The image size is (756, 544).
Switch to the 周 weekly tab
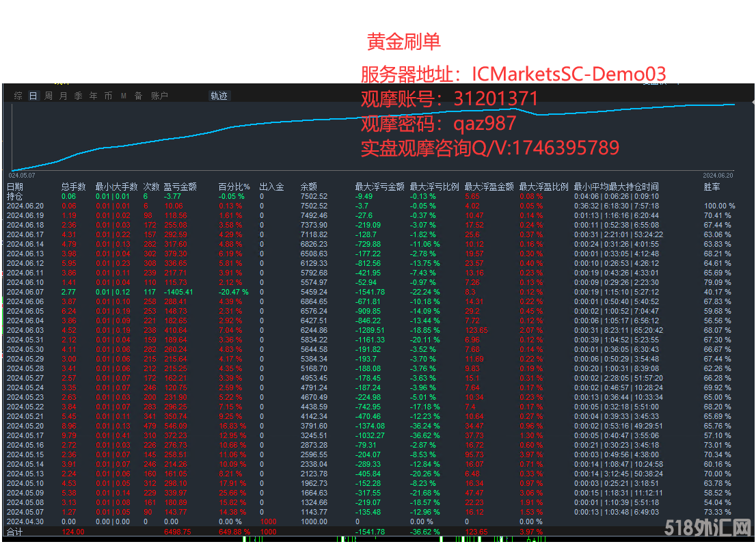pyautogui.click(x=49, y=96)
